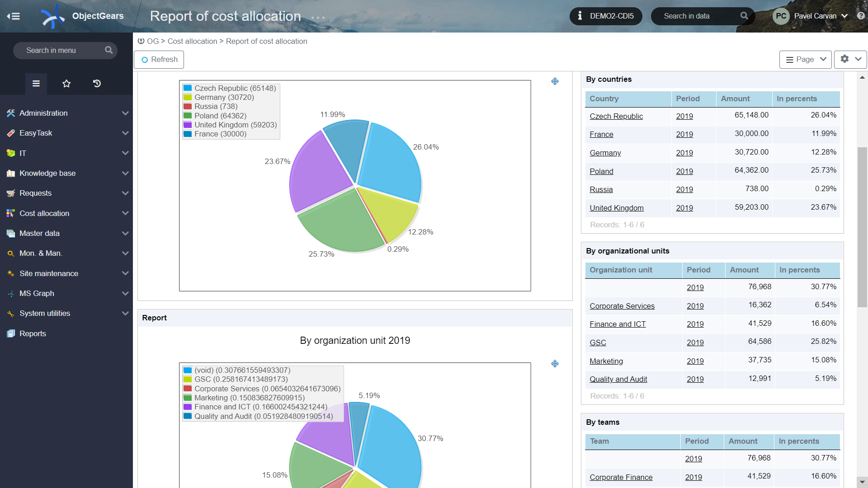The image size is (868, 488).
Task: Click the Mon. & Man. magnifier icon
Action: point(11,253)
